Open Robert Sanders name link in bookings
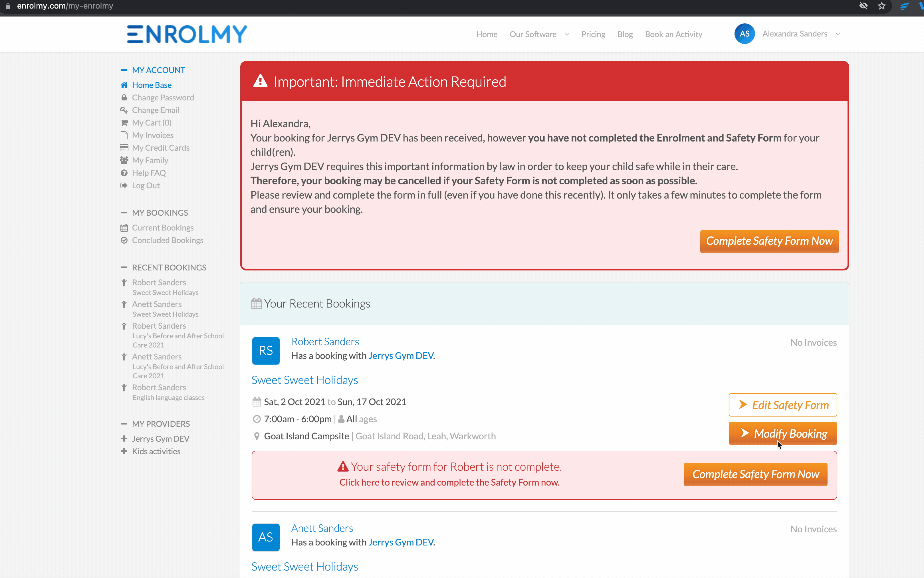The height and width of the screenshot is (578, 924). click(x=325, y=342)
